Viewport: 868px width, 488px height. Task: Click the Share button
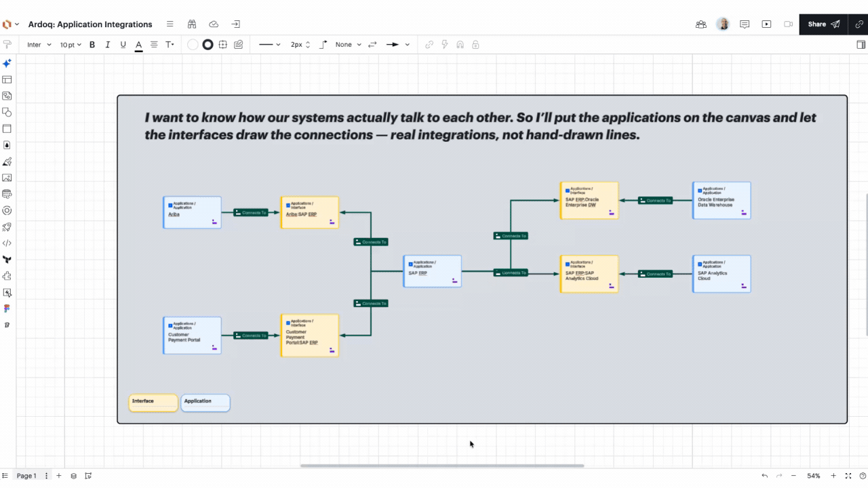(x=824, y=24)
